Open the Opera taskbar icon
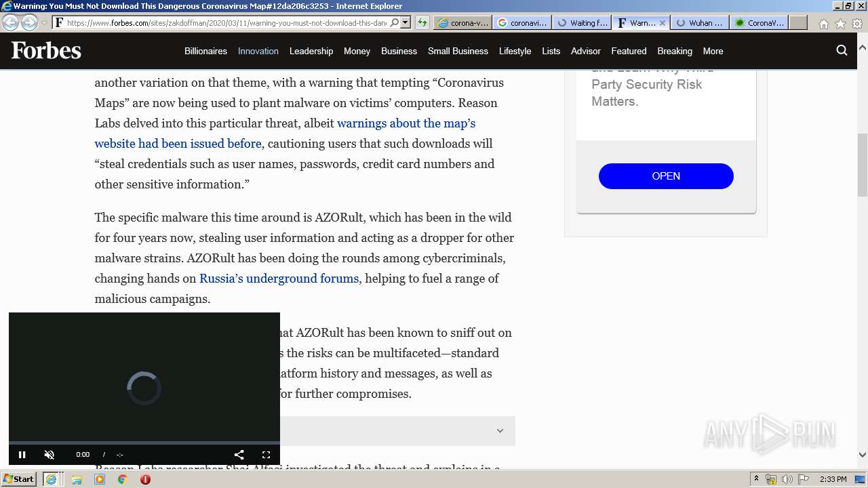Image resolution: width=868 pixels, height=488 pixels. point(145,479)
